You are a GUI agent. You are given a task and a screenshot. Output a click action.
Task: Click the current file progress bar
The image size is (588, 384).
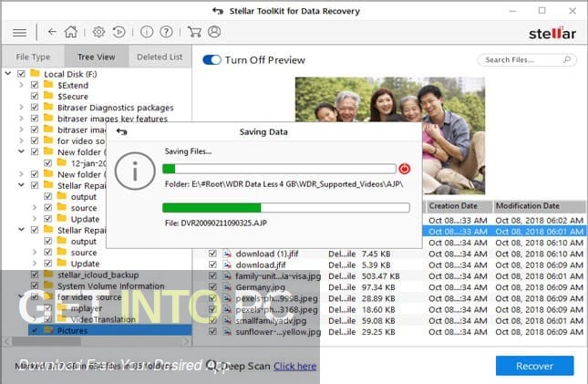coord(286,208)
